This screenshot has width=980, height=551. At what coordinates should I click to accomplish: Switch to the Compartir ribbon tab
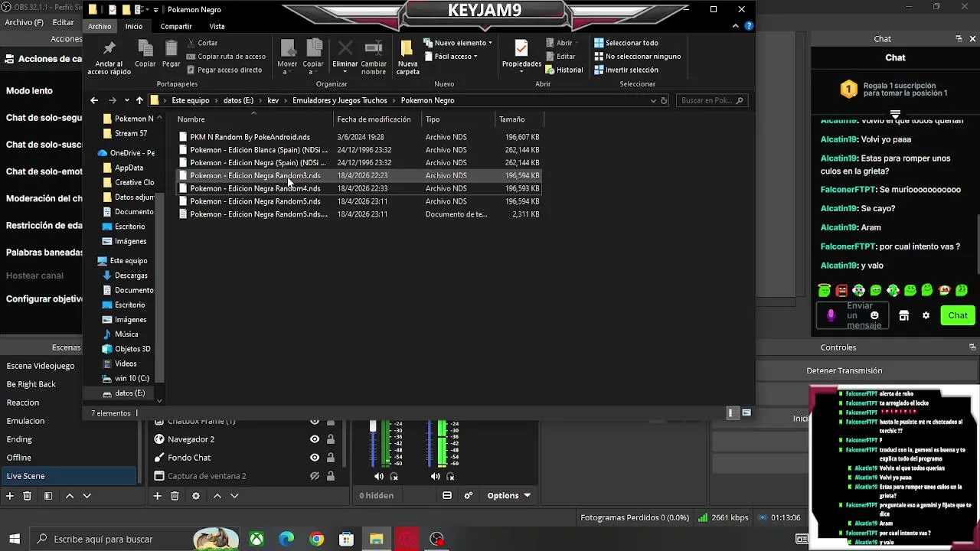click(x=176, y=26)
